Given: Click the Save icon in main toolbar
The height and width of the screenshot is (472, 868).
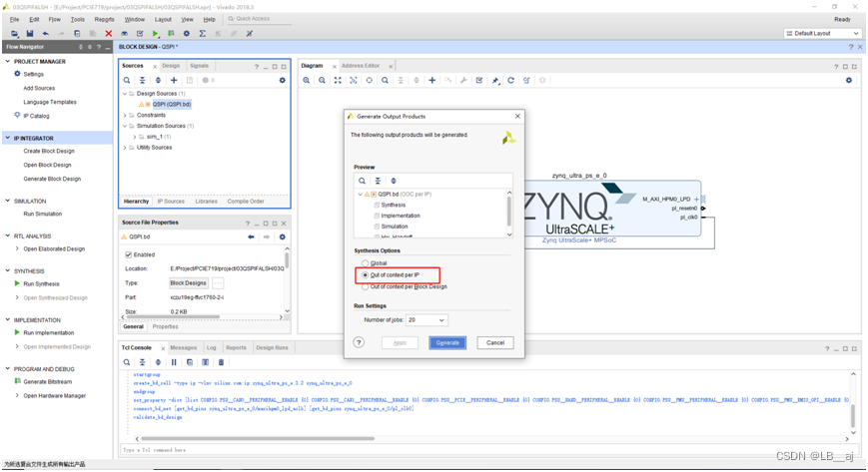Looking at the screenshot, I should [30, 34].
